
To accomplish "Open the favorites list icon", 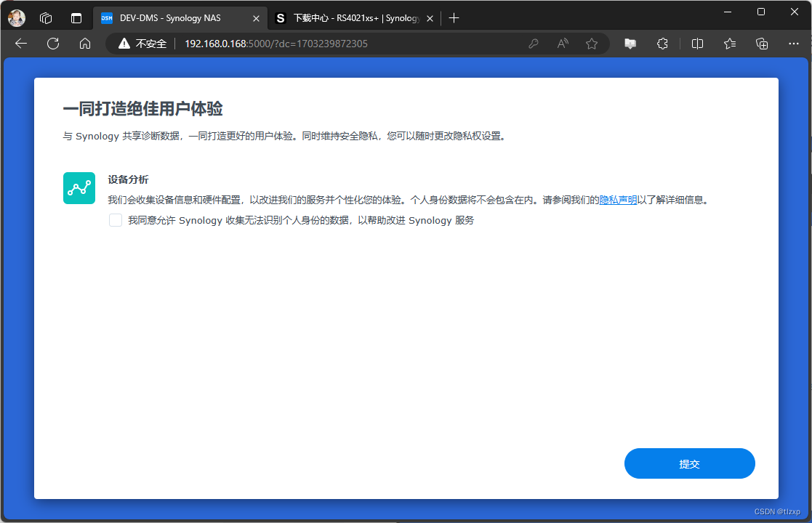I will click(730, 44).
